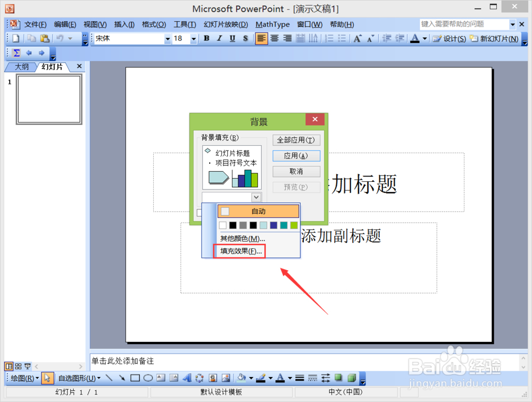Insert Clip Art icon
The width and height of the screenshot is (532, 402).
213,378
